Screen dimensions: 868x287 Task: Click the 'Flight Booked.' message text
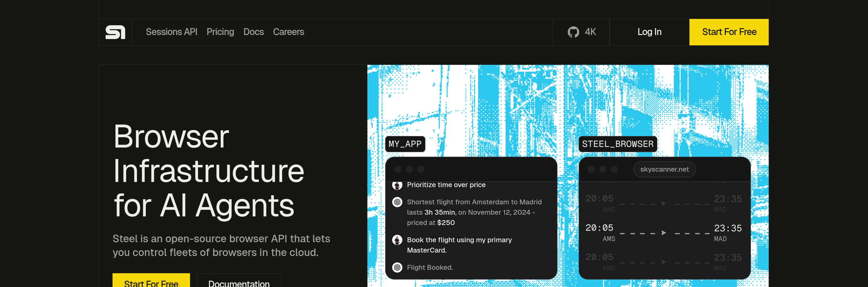[430, 267]
